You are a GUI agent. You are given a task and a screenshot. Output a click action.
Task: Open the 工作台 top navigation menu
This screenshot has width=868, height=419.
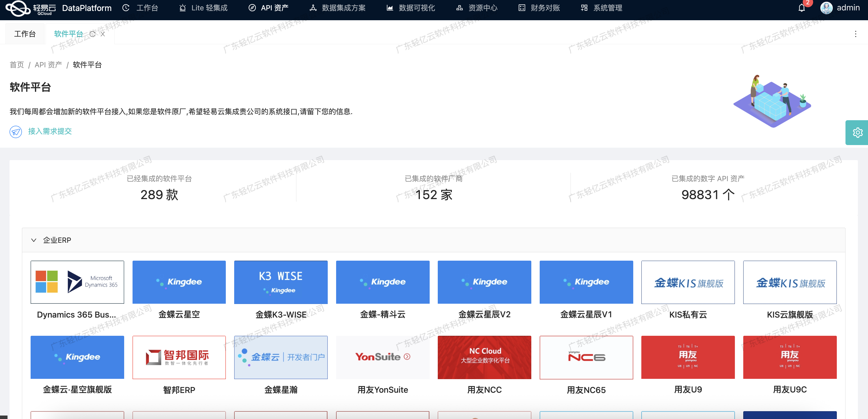coord(140,8)
